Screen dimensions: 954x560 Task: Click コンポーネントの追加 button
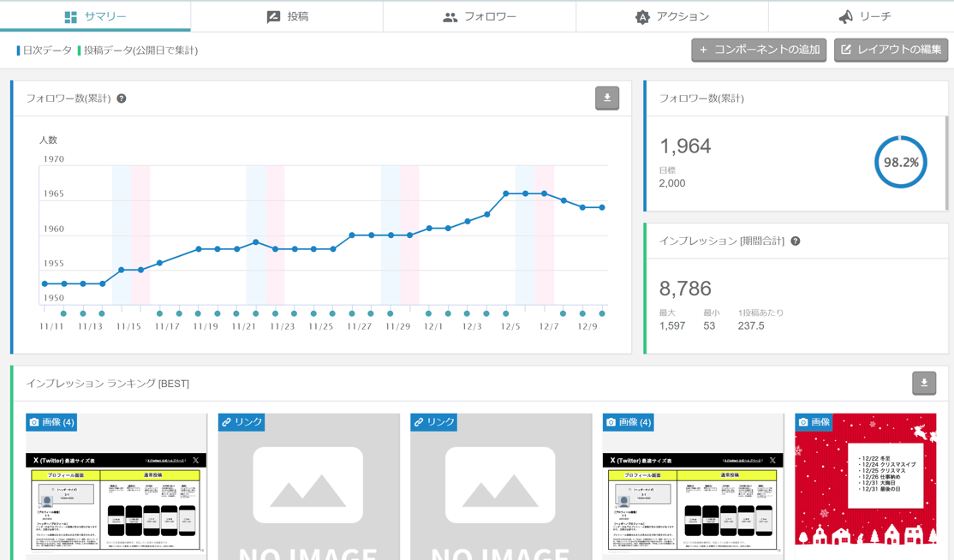pyautogui.click(x=759, y=50)
